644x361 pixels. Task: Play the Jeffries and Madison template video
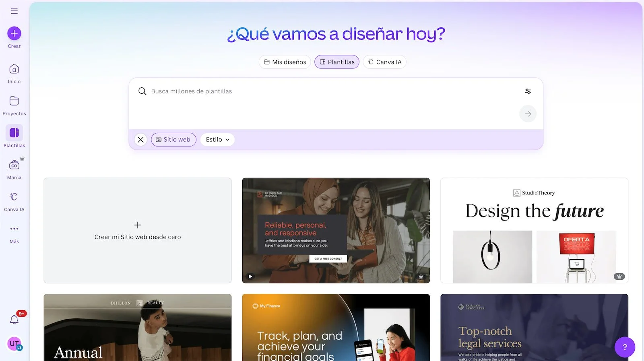click(x=250, y=276)
